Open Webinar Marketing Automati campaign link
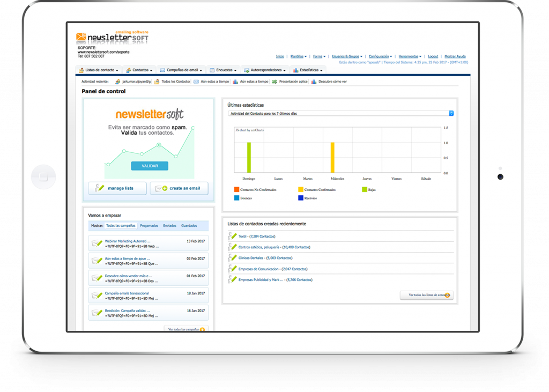 tap(128, 241)
